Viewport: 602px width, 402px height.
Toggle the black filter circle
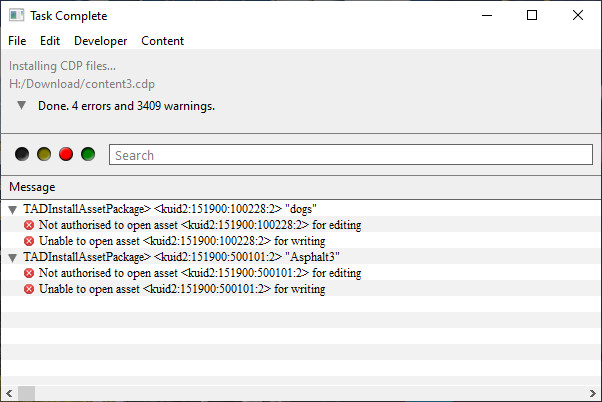[x=22, y=154]
